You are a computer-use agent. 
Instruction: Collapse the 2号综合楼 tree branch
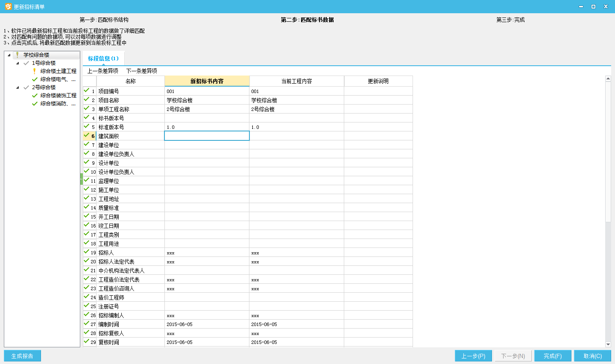18,87
